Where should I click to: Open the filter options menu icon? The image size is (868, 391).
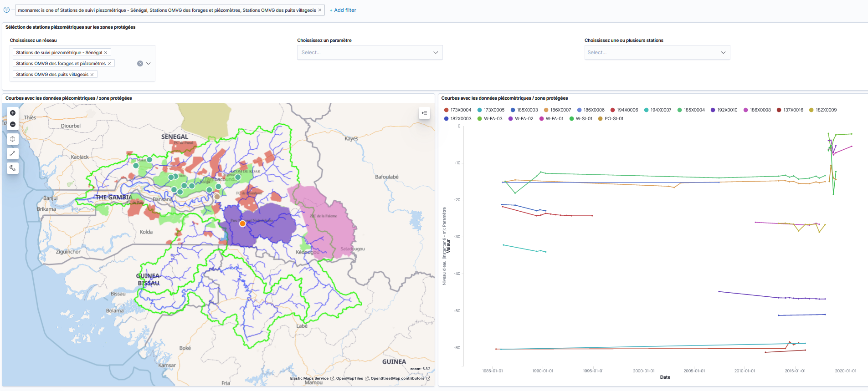tap(7, 10)
